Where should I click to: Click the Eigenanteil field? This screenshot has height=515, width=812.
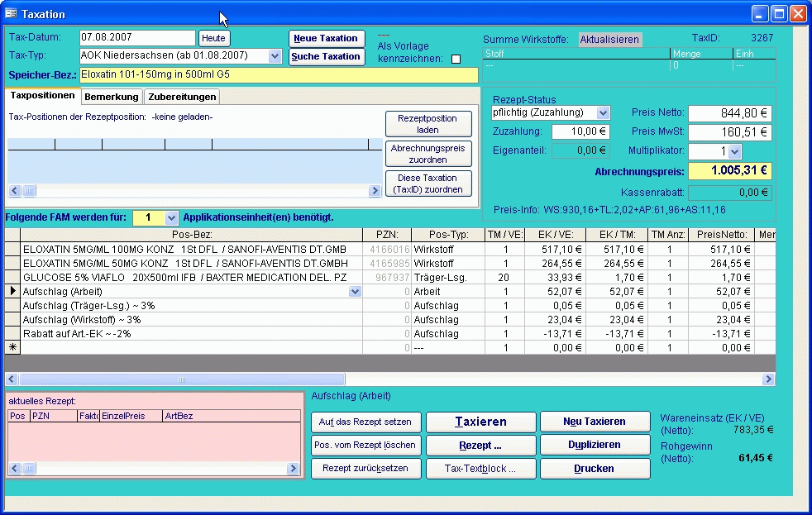(580, 150)
